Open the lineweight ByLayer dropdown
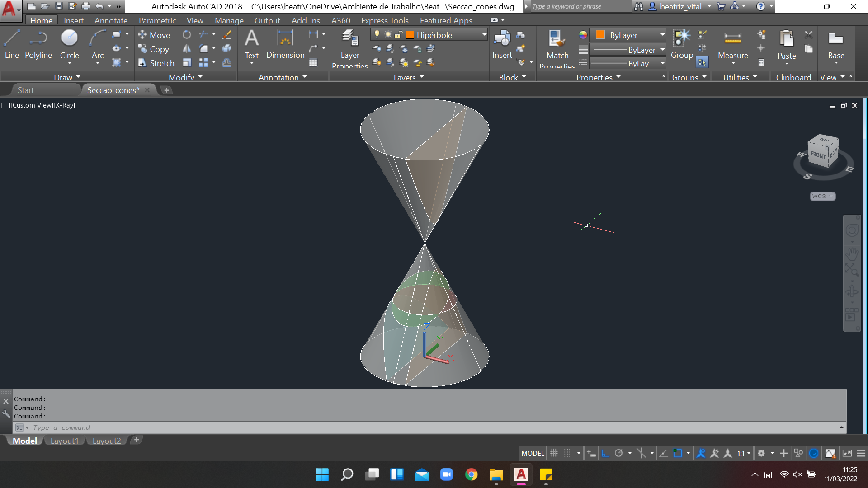 [x=663, y=50]
